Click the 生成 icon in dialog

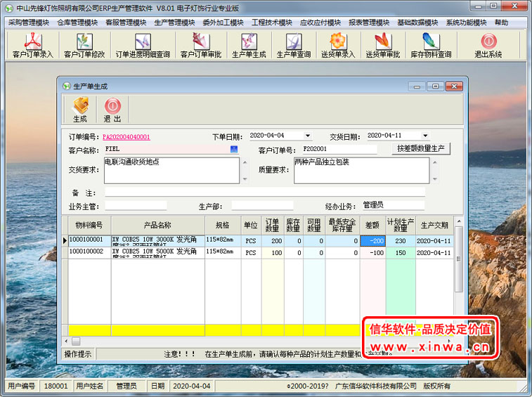(x=80, y=109)
